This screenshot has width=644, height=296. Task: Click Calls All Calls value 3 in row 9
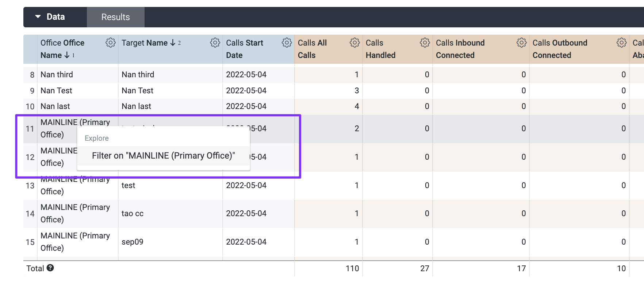click(357, 90)
